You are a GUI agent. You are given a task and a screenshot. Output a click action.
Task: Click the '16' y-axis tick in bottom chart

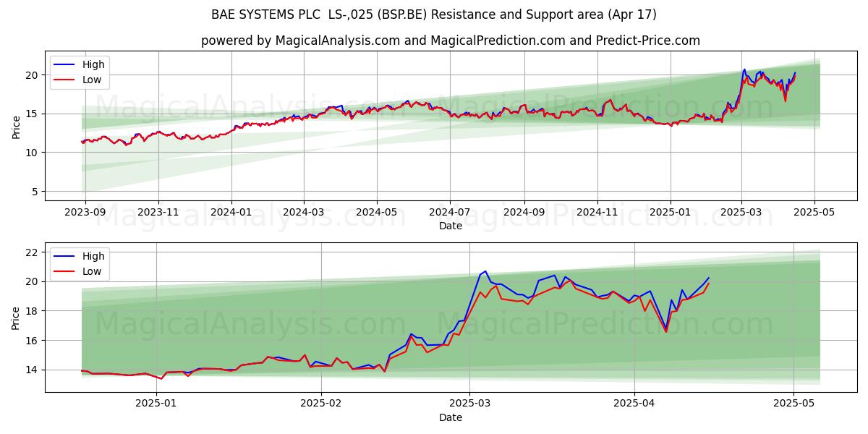(x=33, y=341)
